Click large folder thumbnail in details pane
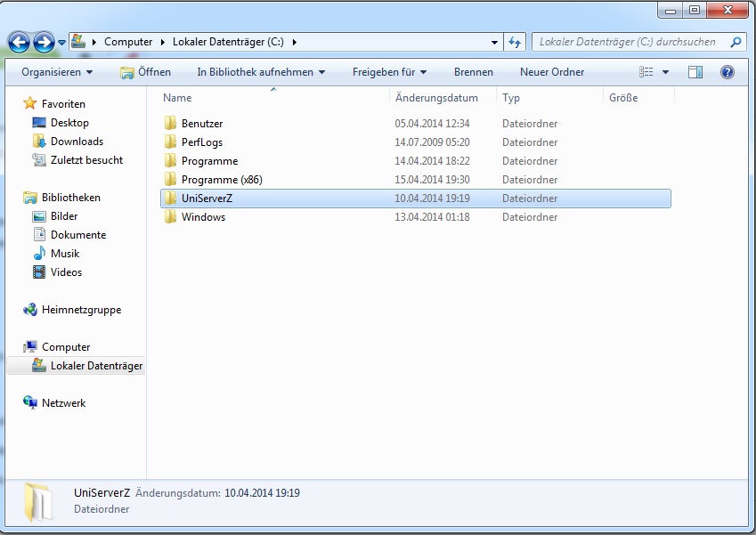The height and width of the screenshot is (535, 756). [x=38, y=502]
